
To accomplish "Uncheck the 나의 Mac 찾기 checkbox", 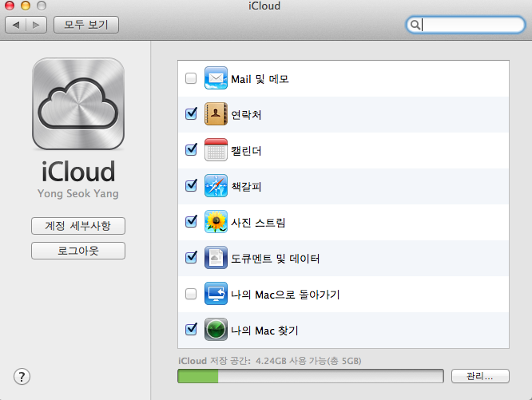I will coord(191,329).
